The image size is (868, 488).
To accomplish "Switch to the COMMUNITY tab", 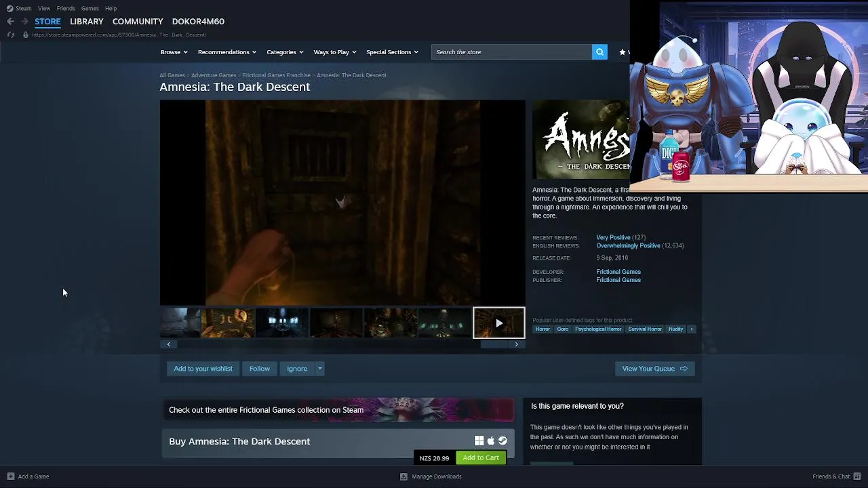I will coord(138,21).
